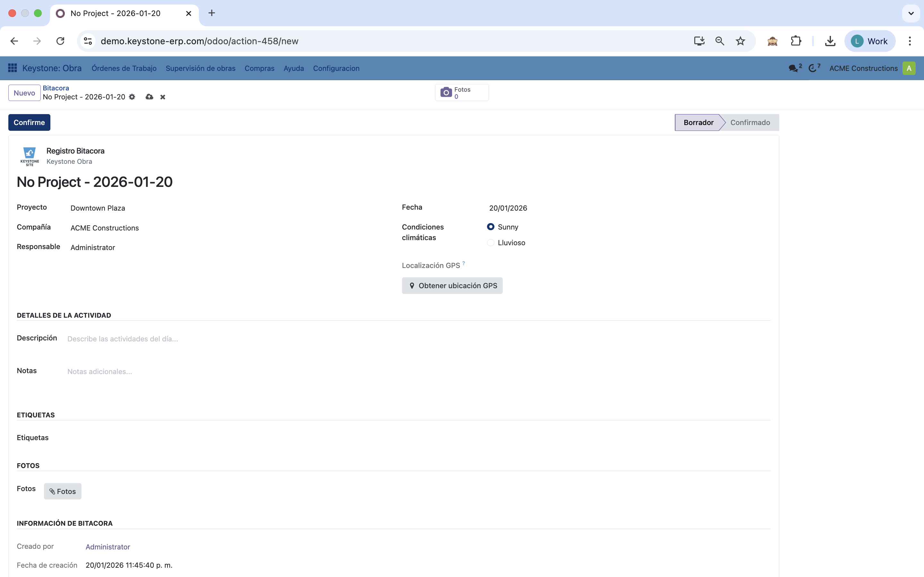Screen dimensions: 924x577
Task: Click the GPS help question mark
Action: (464, 263)
